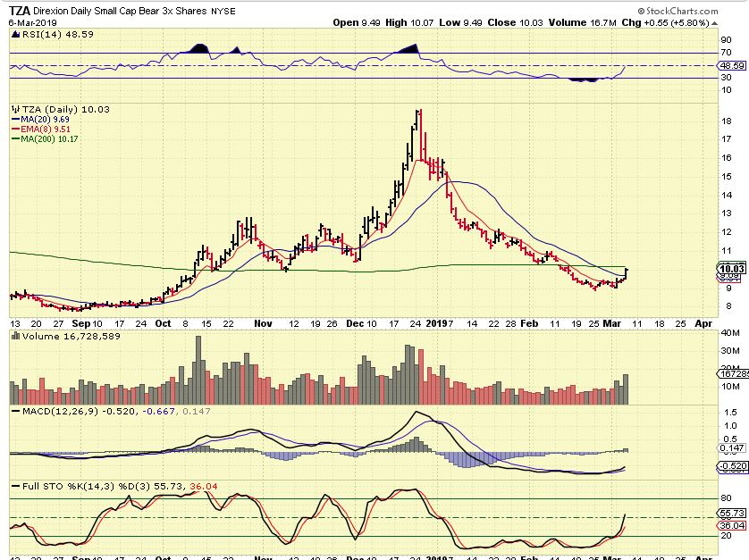Click the 2019 label below the price chart
The width and height of the screenshot is (749, 560).
click(x=436, y=323)
